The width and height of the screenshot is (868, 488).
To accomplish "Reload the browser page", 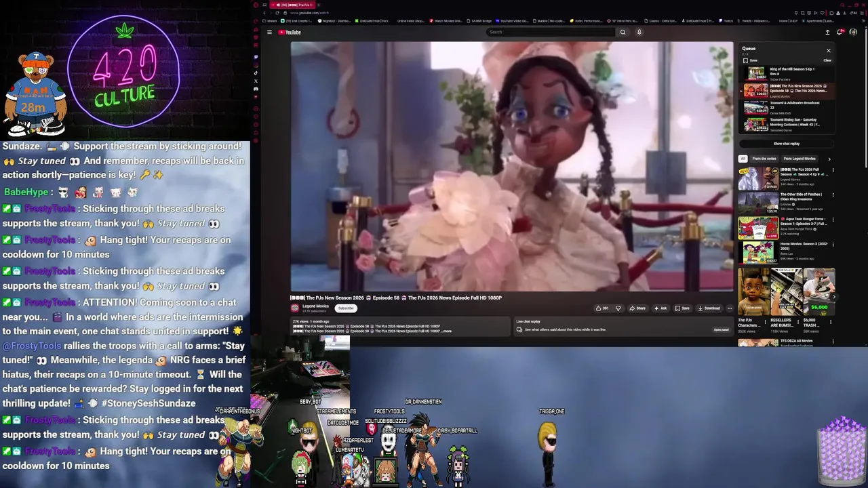I will [277, 13].
